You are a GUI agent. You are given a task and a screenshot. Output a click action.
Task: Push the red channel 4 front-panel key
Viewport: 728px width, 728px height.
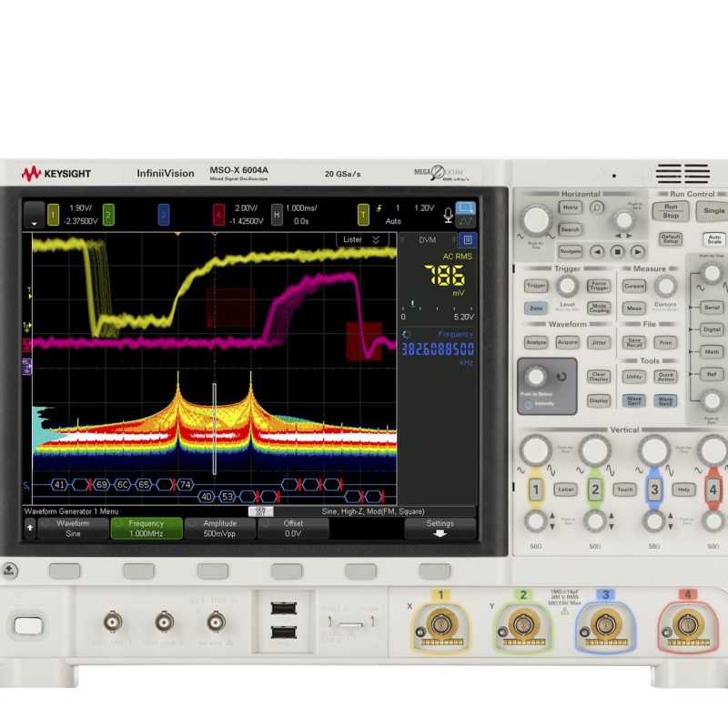tap(713, 490)
